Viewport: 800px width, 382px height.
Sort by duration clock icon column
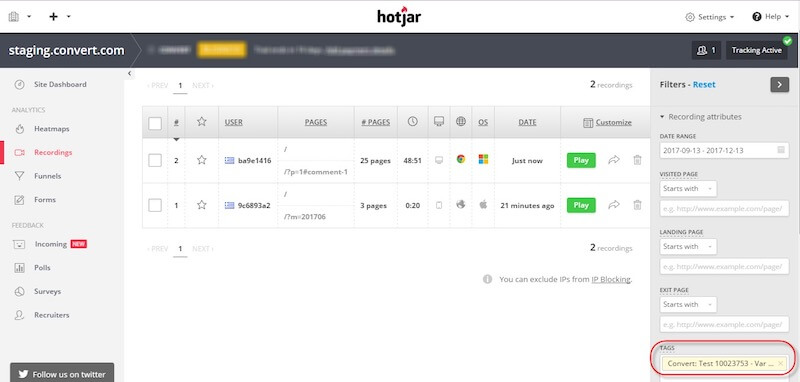coord(412,121)
